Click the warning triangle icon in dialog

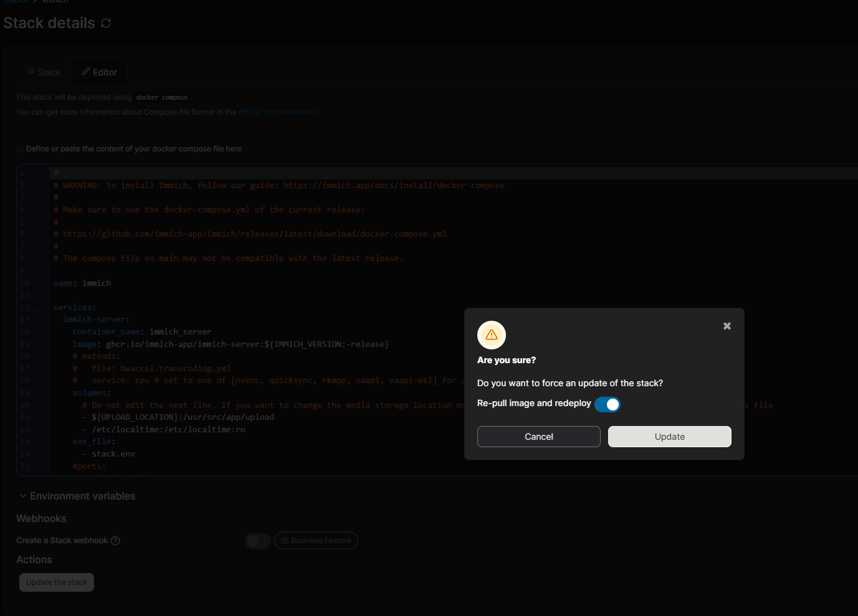coord(492,335)
